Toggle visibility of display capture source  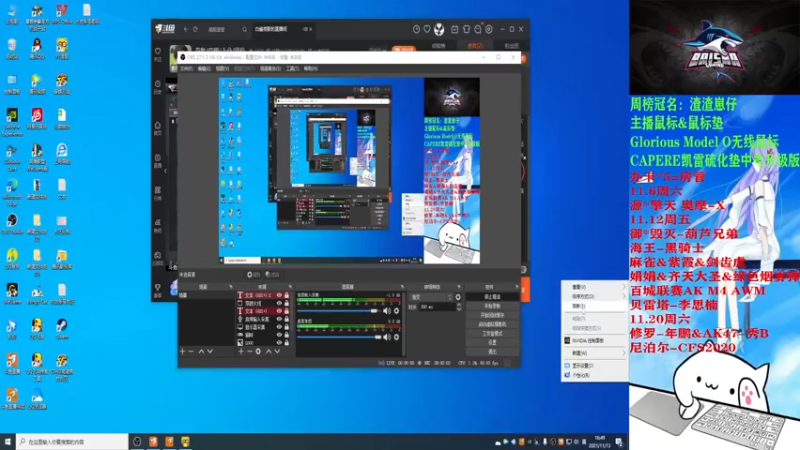pos(279,327)
